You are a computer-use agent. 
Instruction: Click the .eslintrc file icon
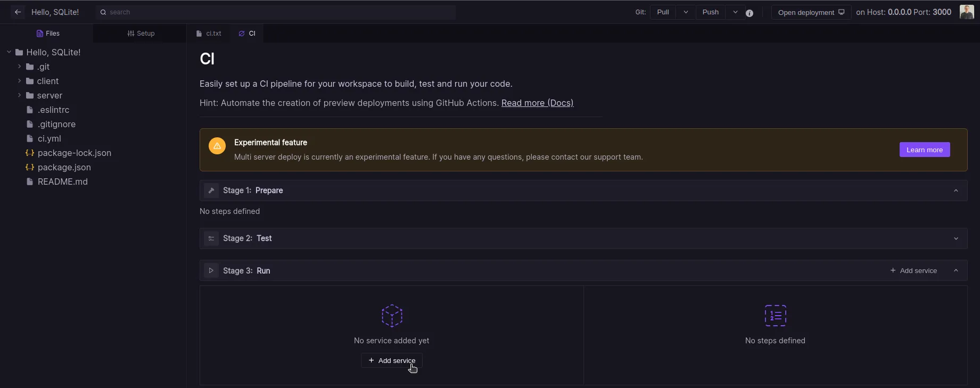coord(30,110)
